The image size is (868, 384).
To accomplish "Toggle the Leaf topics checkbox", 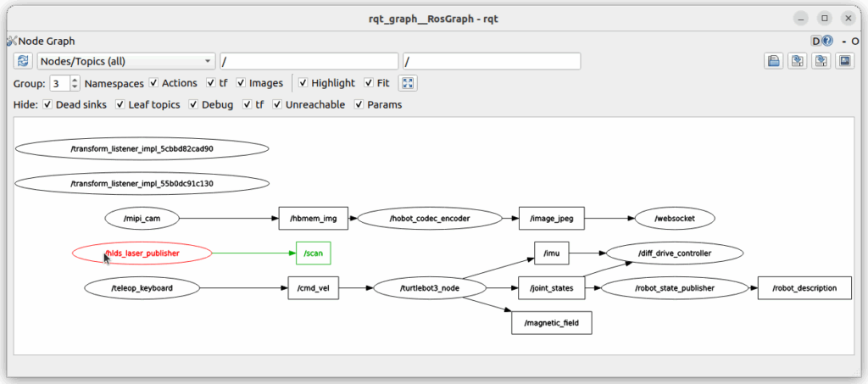I will pyautogui.click(x=120, y=105).
